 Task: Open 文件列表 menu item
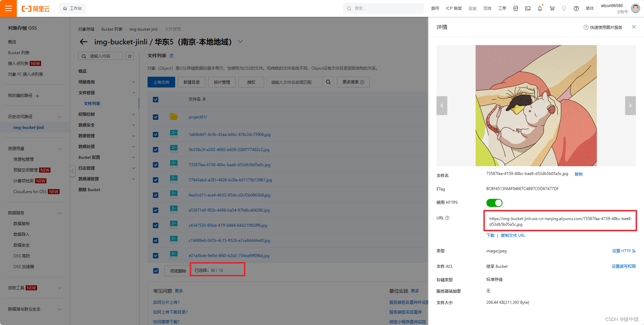point(92,104)
